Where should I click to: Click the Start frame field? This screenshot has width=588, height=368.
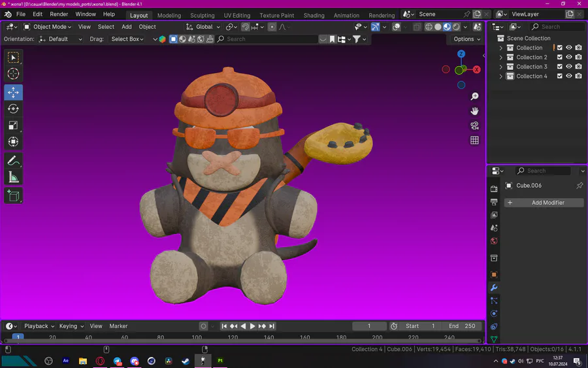[419, 326]
